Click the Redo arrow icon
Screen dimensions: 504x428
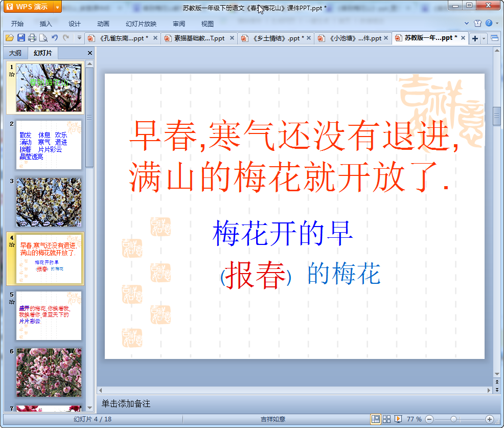66,38
